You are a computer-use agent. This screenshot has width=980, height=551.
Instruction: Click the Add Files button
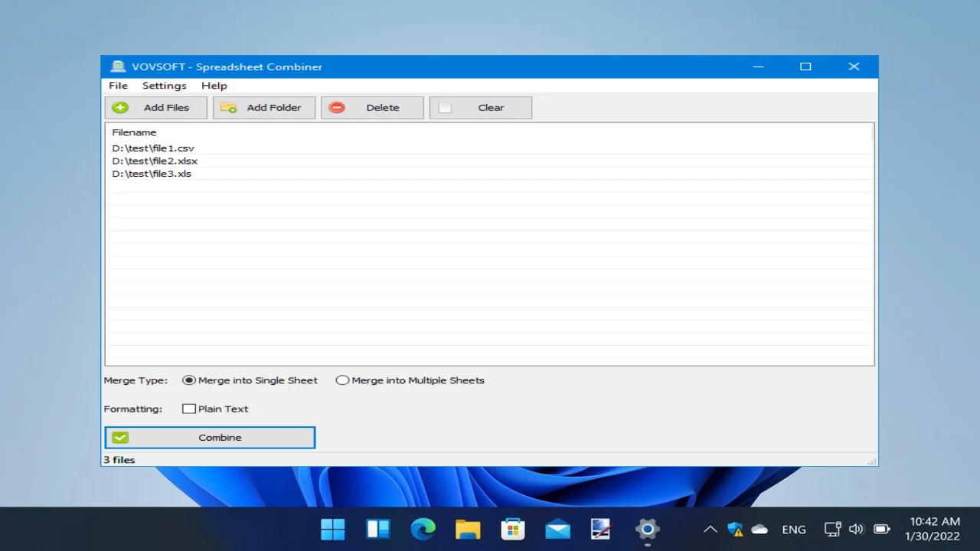click(156, 108)
